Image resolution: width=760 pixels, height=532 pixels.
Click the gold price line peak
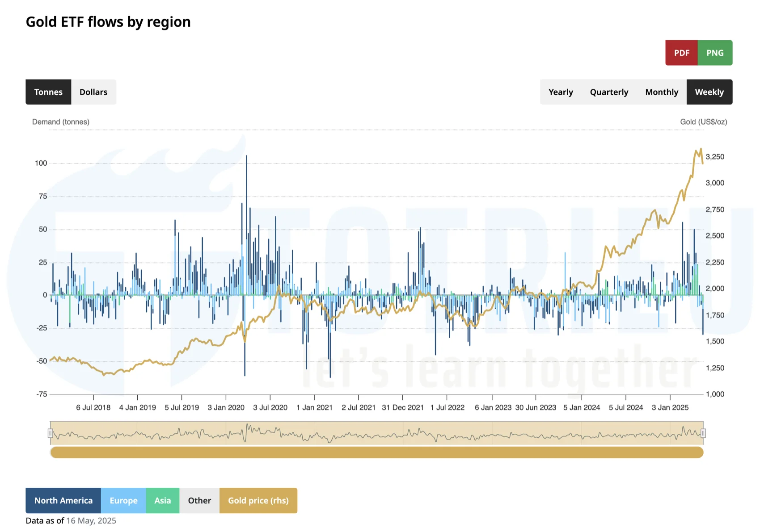point(701,150)
